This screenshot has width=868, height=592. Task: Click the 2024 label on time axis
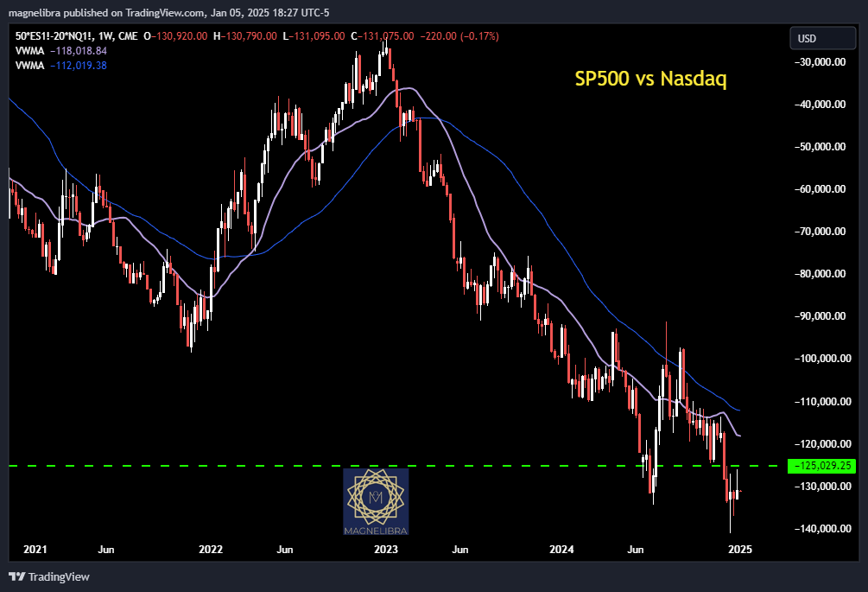pos(561,550)
